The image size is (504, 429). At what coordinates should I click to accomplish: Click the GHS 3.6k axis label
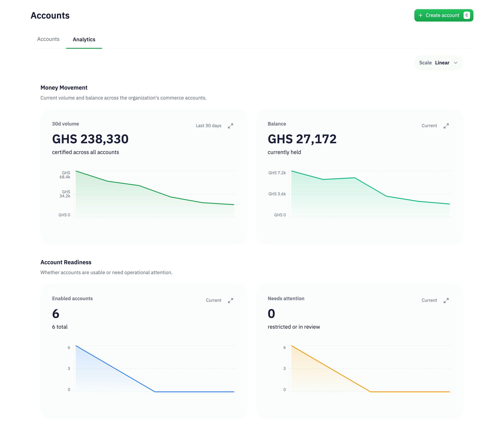tap(277, 194)
